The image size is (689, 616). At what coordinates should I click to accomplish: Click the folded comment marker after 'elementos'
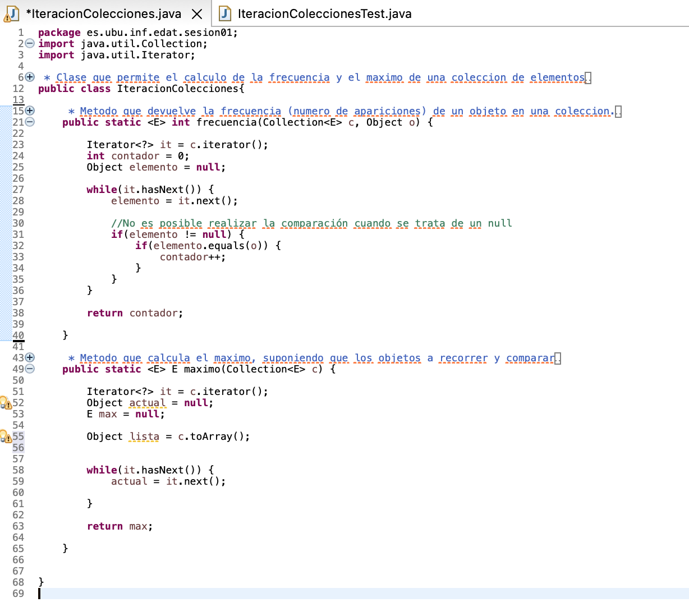(588, 78)
